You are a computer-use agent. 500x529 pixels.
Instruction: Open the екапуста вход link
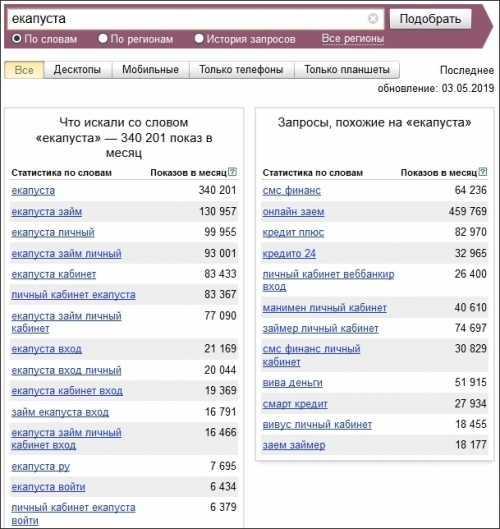(x=47, y=349)
